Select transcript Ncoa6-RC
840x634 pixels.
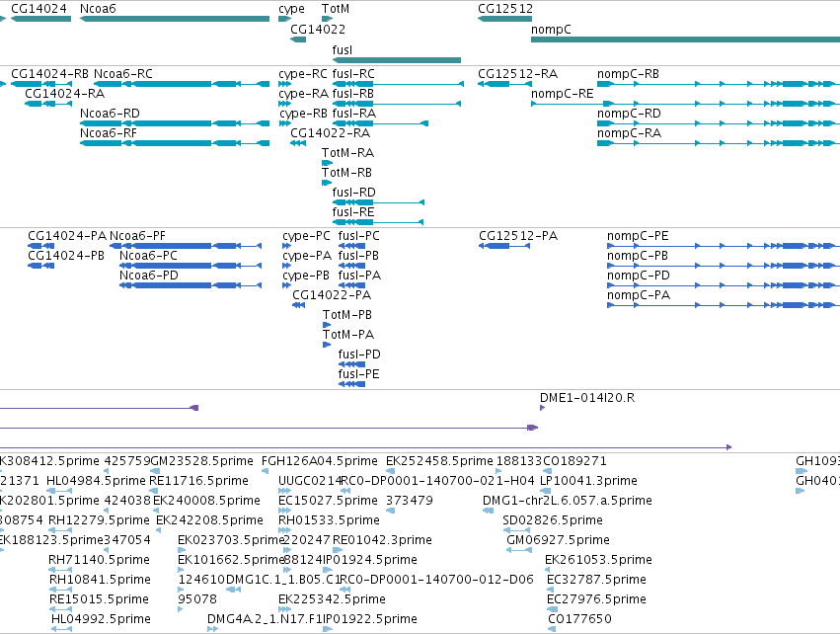(182, 84)
